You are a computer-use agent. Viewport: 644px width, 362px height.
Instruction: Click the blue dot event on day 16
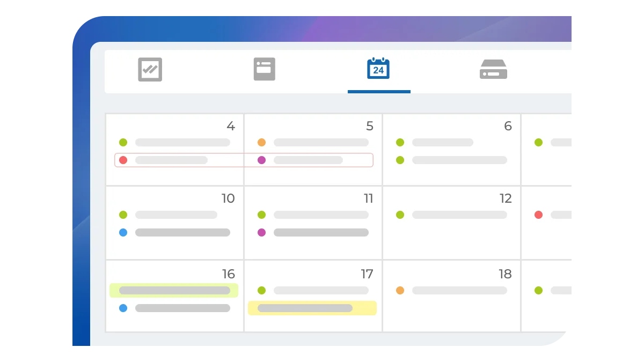(x=174, y=308)
